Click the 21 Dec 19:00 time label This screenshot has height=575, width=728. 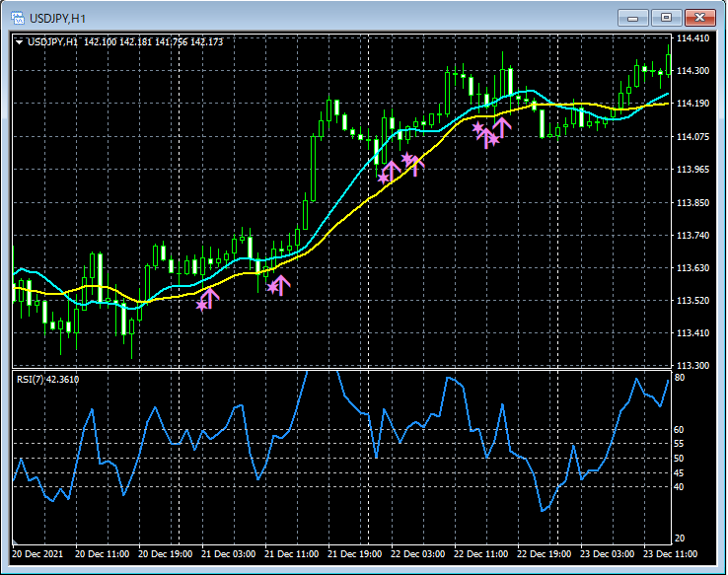[354, 553]
